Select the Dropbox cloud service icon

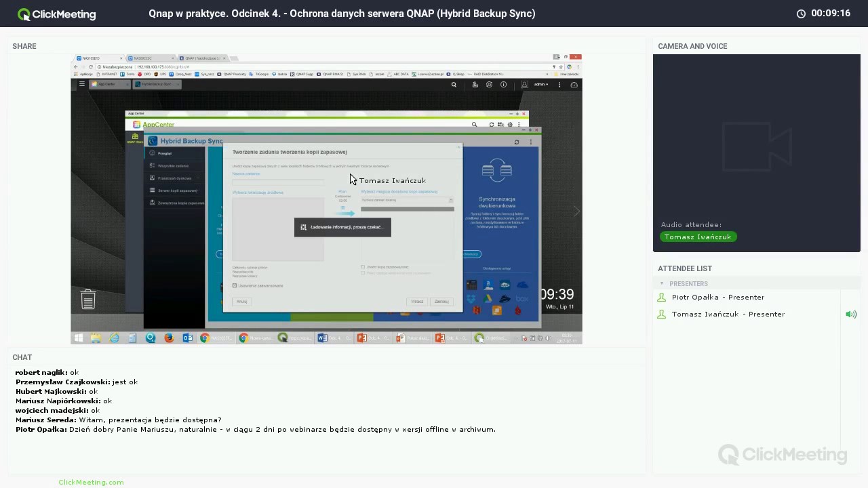(471, 298)
